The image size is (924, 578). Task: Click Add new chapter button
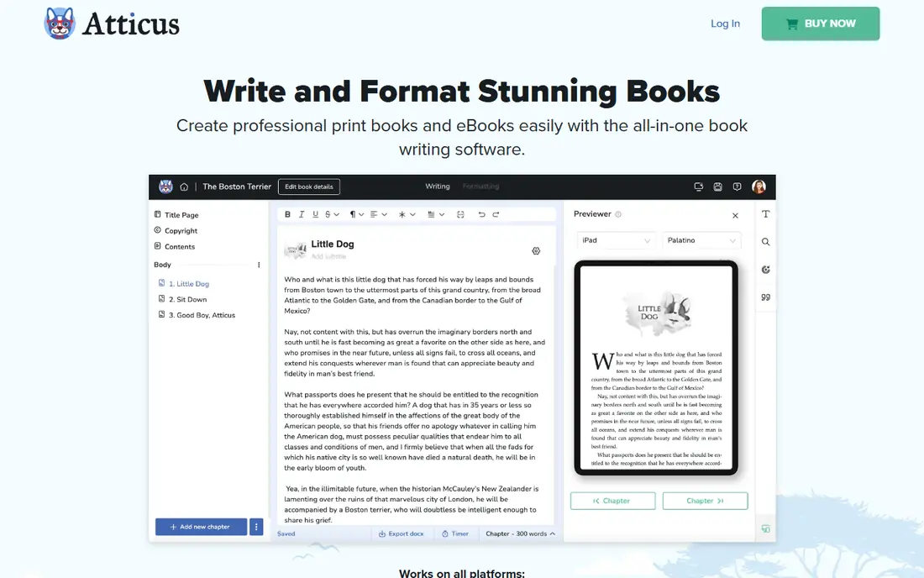201,527
